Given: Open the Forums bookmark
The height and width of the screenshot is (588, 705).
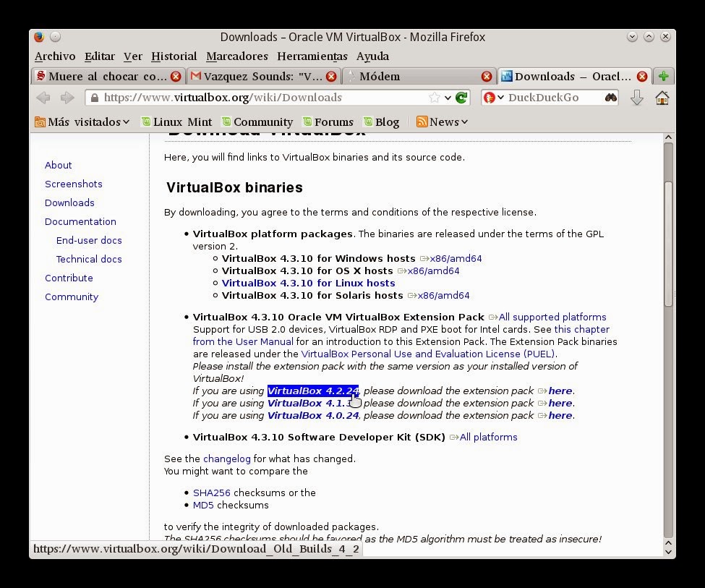Looking at the screenshot, I should click(x=328, y=122).
